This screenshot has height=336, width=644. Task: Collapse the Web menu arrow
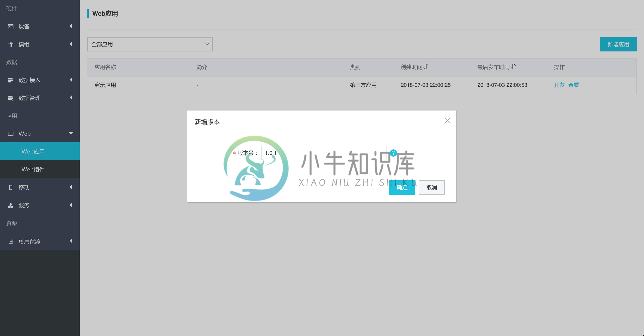71,133
